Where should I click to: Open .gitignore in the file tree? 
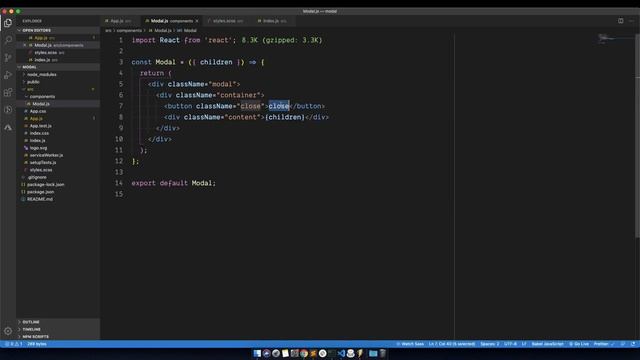(58, 177)
